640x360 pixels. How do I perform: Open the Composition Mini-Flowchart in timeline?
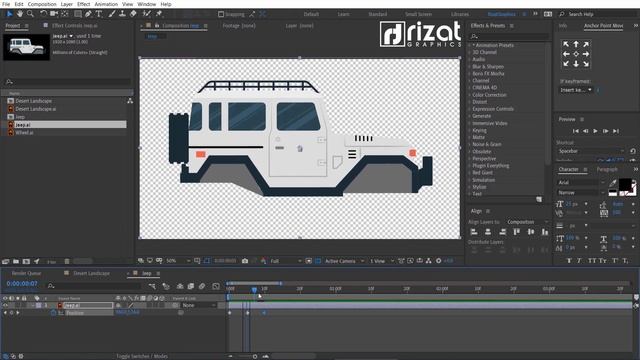coord(152,286)
